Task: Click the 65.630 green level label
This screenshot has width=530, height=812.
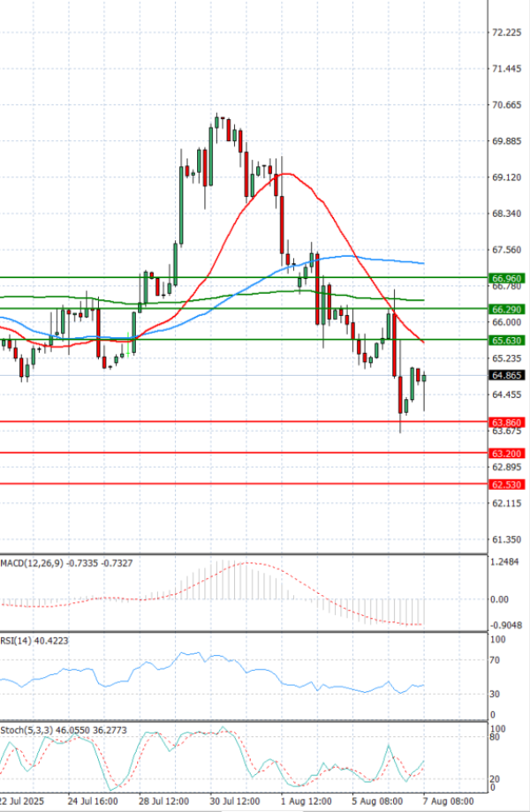Action: point(507,340)
